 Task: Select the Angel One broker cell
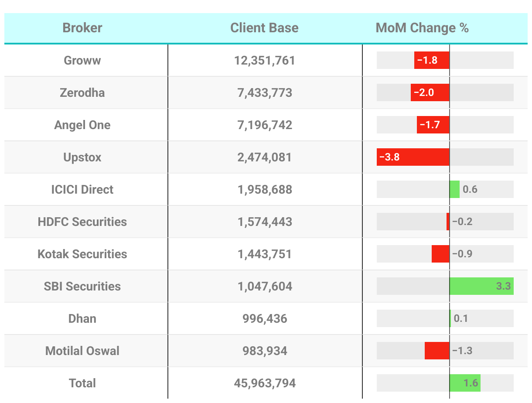(x=82, y=125)
